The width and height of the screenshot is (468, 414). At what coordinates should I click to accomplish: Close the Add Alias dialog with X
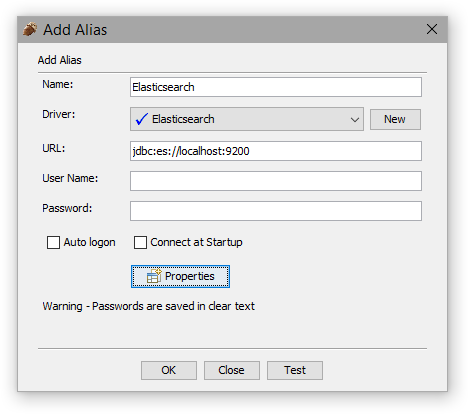tap(432, 29)
